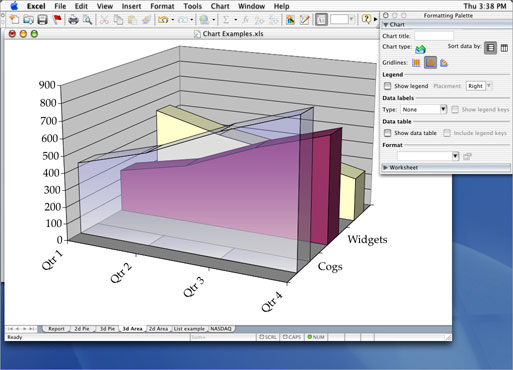Enable the Show data table checkbox
This screenshot has width=513, height=370.
click(387, 133)
